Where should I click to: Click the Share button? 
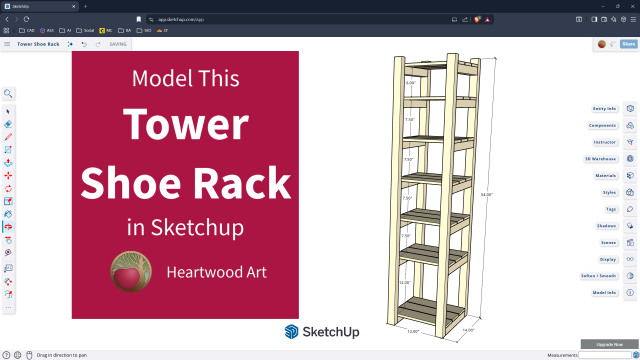629,44
